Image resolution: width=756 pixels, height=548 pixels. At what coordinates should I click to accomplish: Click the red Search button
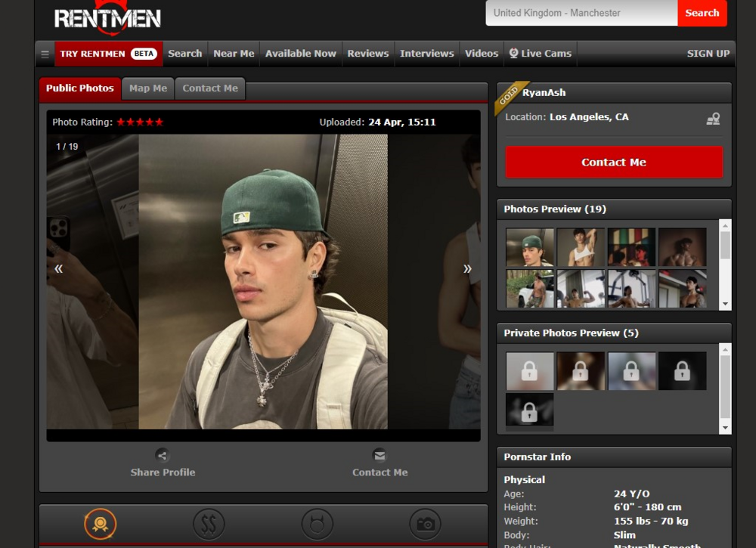click(702, 13)
